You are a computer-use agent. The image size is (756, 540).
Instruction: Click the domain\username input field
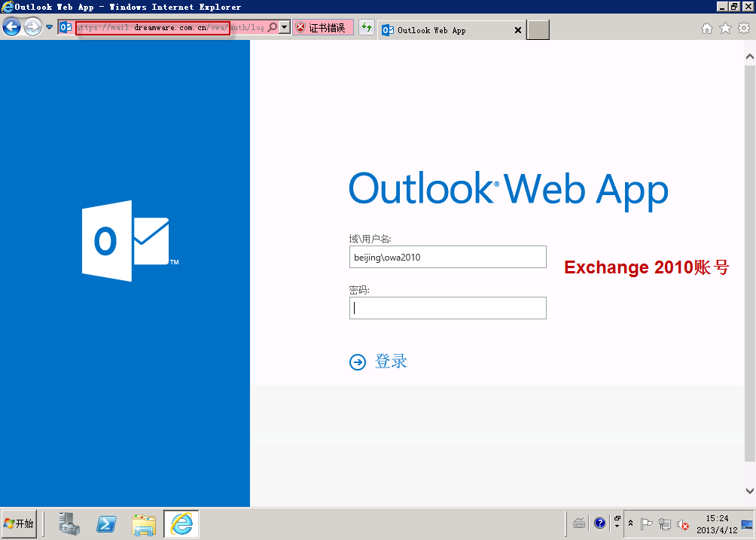pyautogui.click(x=448, y=257)
